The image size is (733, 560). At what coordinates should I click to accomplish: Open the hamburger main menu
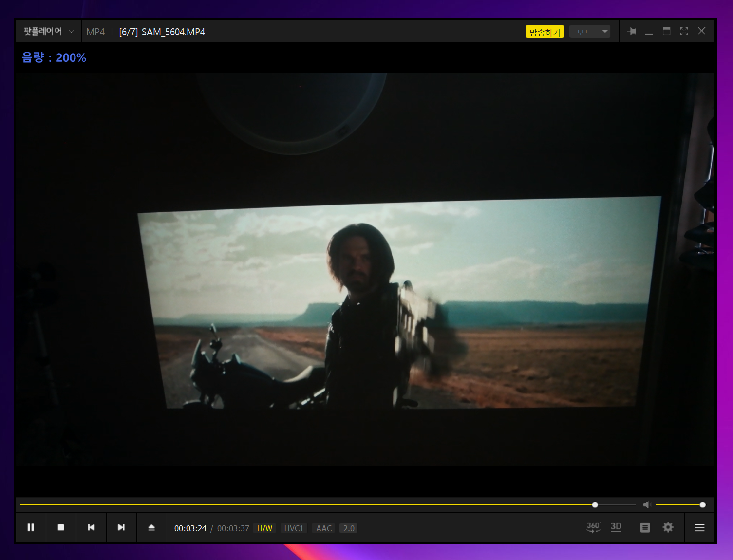pyautogui.click(x=700, y=527)
